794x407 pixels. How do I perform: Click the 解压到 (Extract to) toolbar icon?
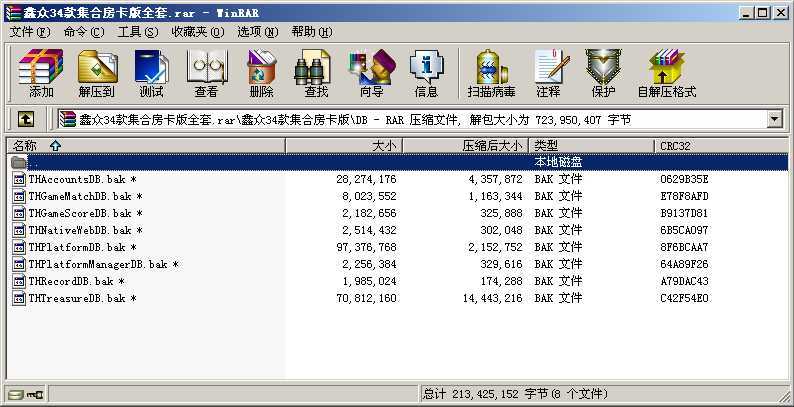(96, 73)
